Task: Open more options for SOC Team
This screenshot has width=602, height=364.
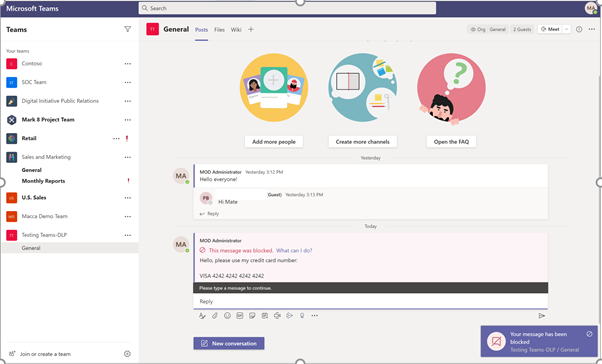Action: point(127,83)
